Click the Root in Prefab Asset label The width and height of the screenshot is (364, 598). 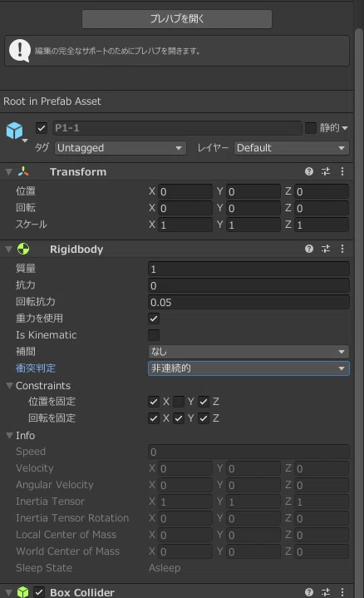click(x=52, y=101)
